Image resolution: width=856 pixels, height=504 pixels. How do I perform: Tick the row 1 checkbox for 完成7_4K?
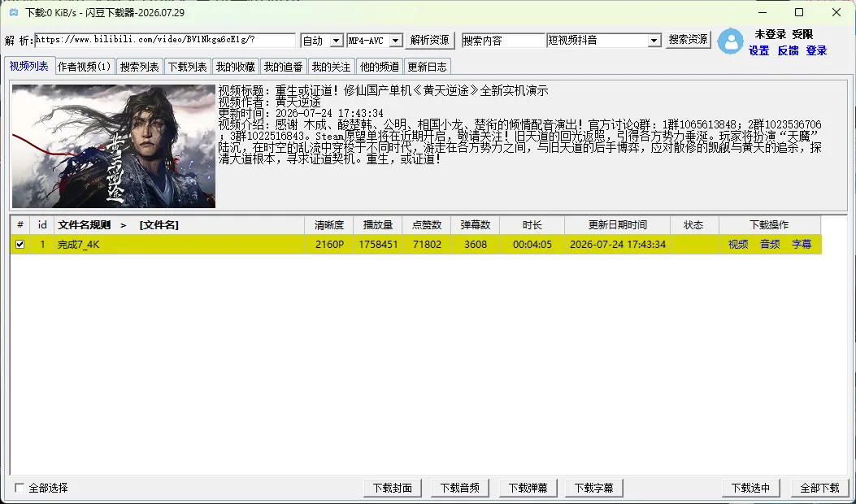point(20,244)
